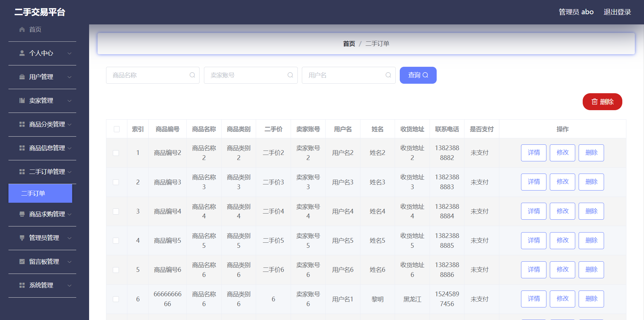
Task: Click the icon beside 商品求购管理
Action: click(22, 214)
